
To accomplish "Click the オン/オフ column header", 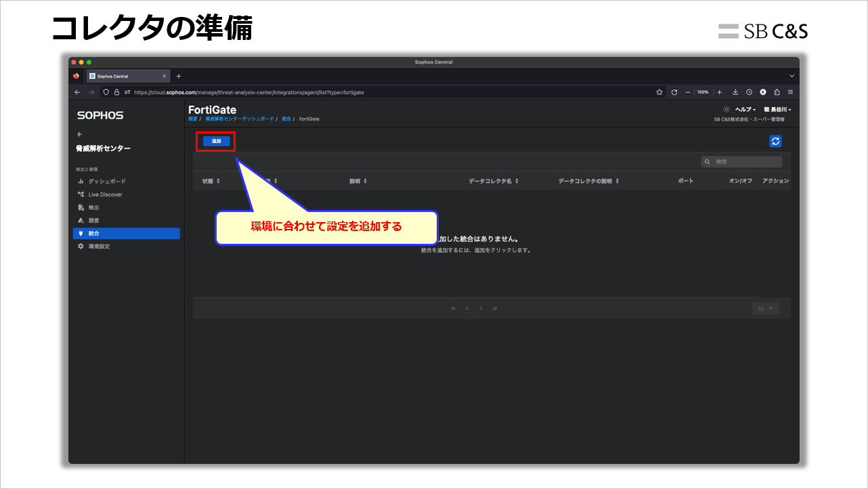I will click(x=741, y=182).
